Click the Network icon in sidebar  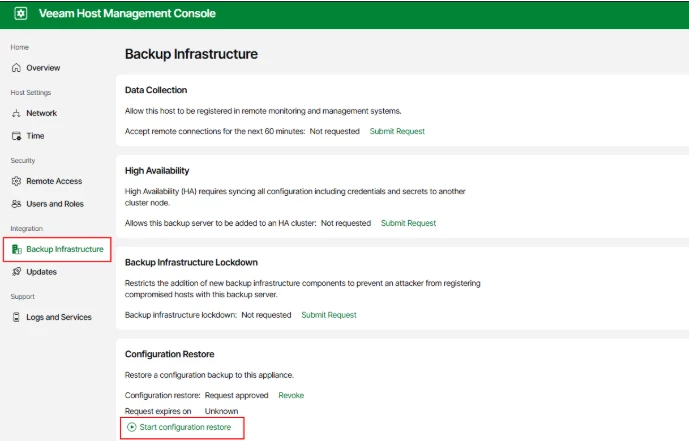(16, 114)
